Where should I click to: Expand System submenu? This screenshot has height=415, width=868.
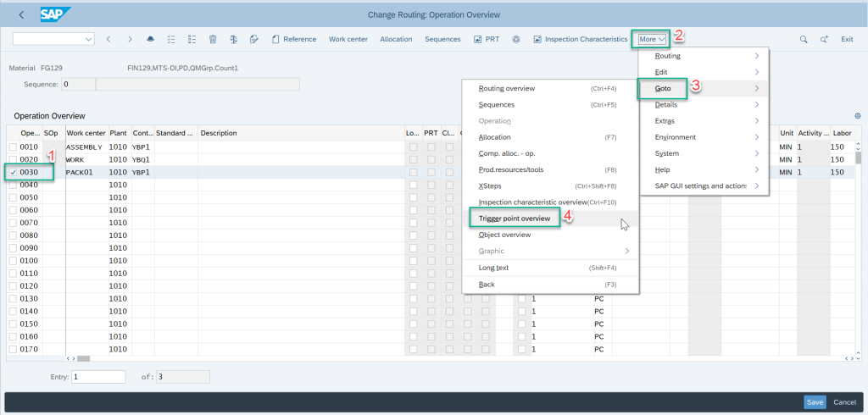click(704, 153)
